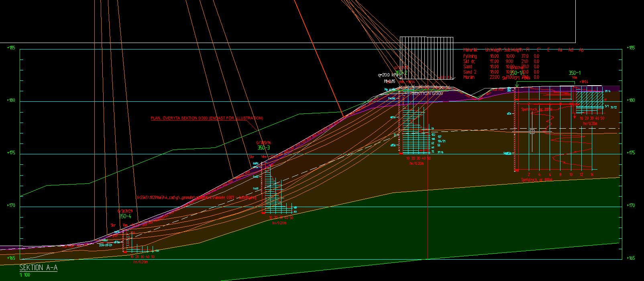Select the green 350-1 borehole label

click(x=575, y=73)
